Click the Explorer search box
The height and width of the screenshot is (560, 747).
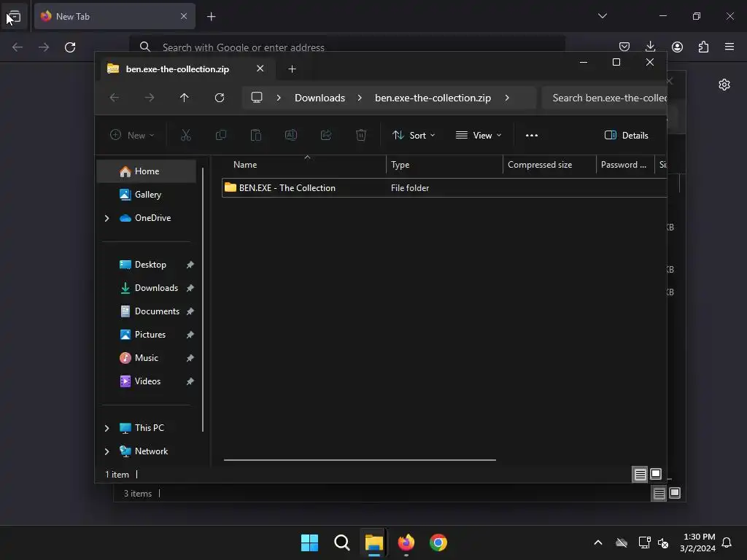pyautogui.click(x=605, y=98)
